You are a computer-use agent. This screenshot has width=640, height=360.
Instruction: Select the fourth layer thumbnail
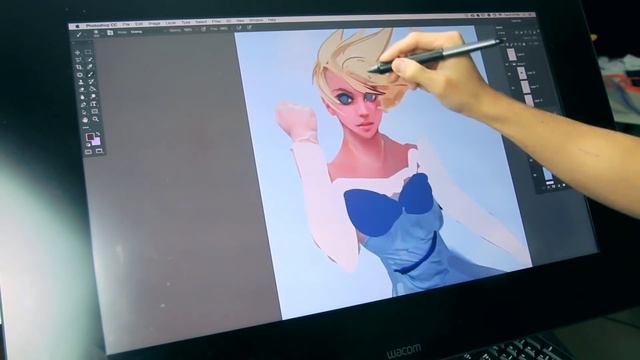[529, 100]
